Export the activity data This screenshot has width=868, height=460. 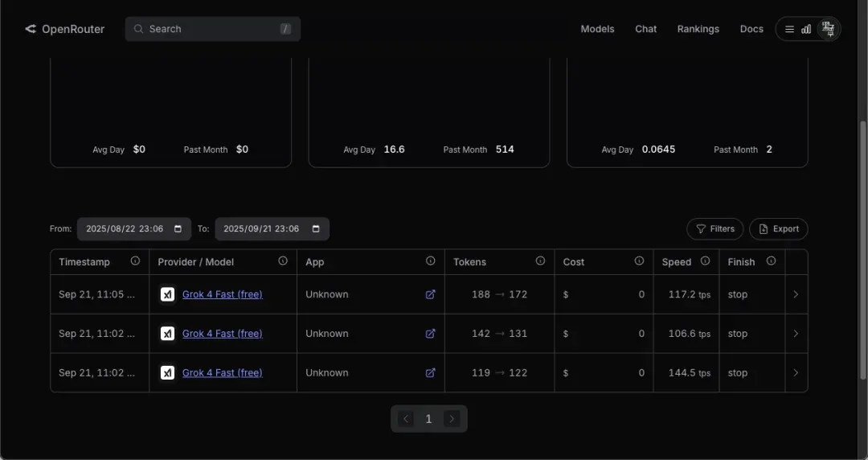click(x=778, y=229)
